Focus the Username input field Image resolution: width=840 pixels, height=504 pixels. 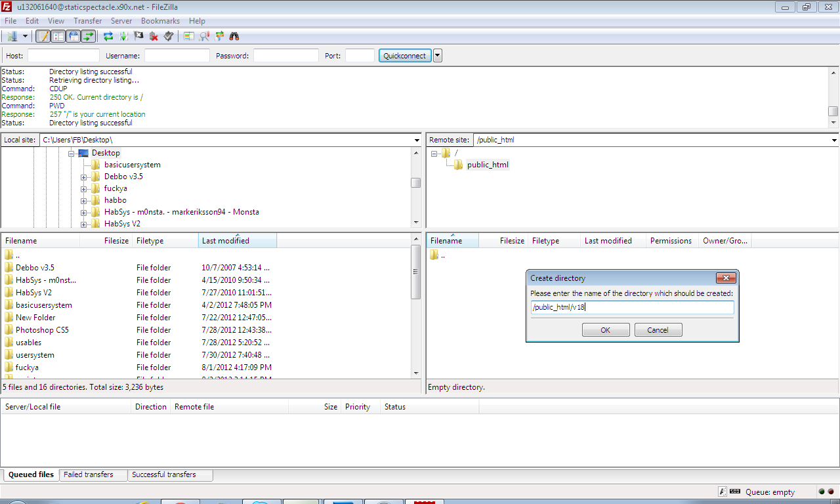point(177,56)
